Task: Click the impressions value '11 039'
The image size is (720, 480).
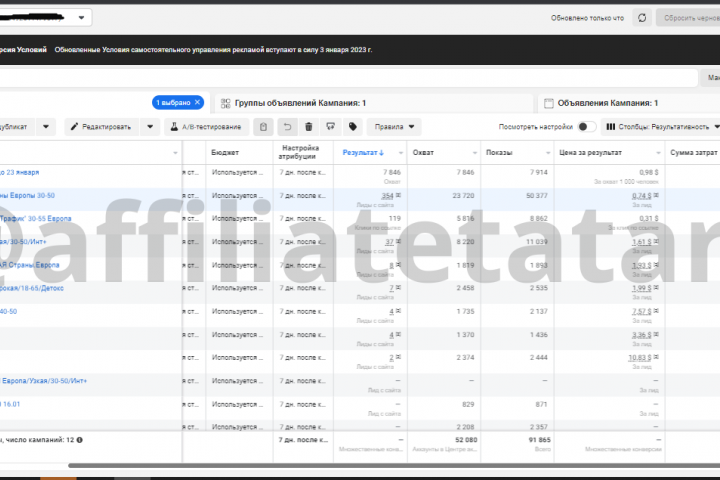Action: [537, 242]
